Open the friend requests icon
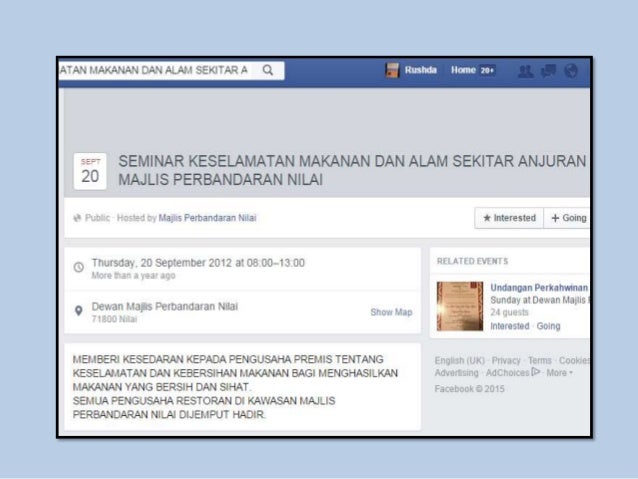The image size is (638, 479). [x=525, y=71]
